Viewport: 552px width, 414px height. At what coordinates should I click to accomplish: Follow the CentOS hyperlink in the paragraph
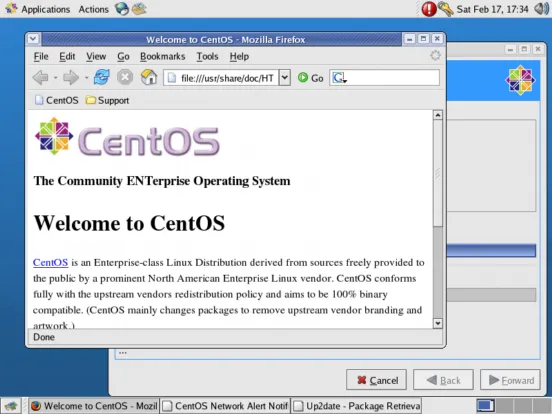pos(50,263)
